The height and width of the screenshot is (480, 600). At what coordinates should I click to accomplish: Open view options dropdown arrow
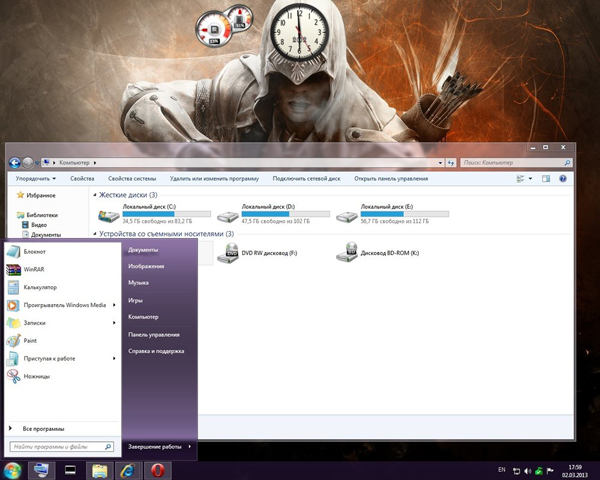tap(530, 179)
